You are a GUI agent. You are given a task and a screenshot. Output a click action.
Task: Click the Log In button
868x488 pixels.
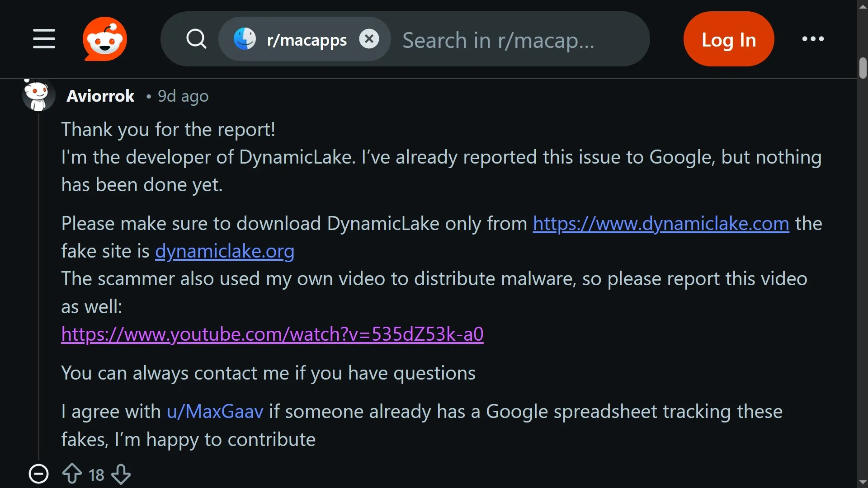[x=728, y=39]
